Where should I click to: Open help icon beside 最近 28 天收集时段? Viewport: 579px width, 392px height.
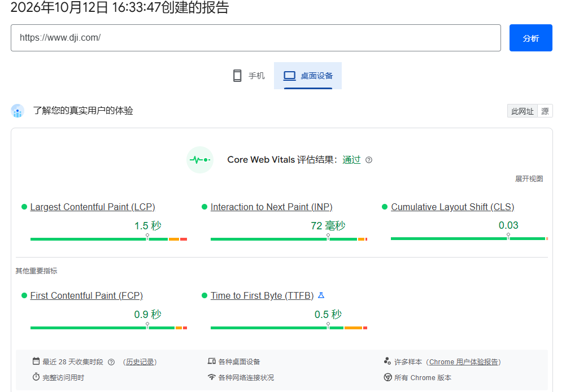(x=111, y=362)
